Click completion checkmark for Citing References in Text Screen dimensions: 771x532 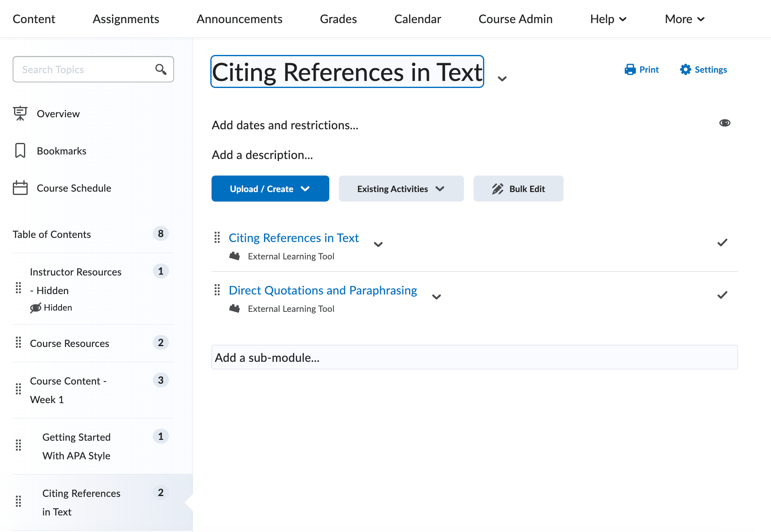(x=722, y=242)
